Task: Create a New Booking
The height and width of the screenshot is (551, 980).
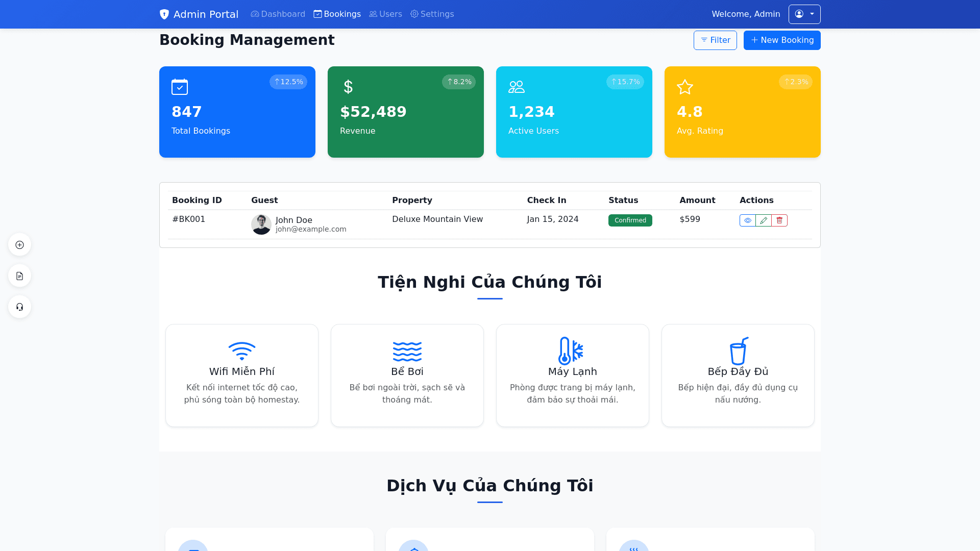Action: pos(782,40)
